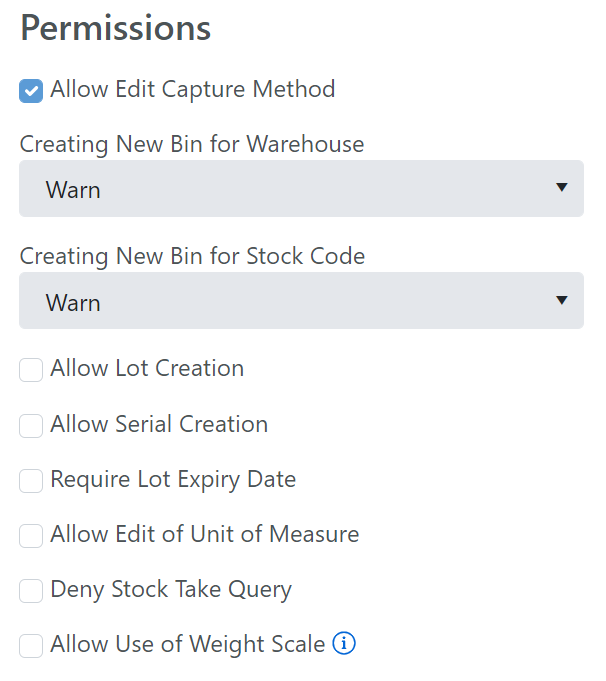Click the arrow on the Warehouse bin dropdown
The width and height of the screenshot is (606, 681).
(562, 187)
